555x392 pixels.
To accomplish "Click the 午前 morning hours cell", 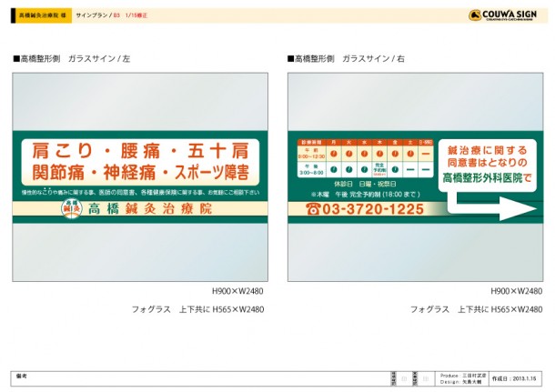I will pyautogui.click(x=311, y=154).
